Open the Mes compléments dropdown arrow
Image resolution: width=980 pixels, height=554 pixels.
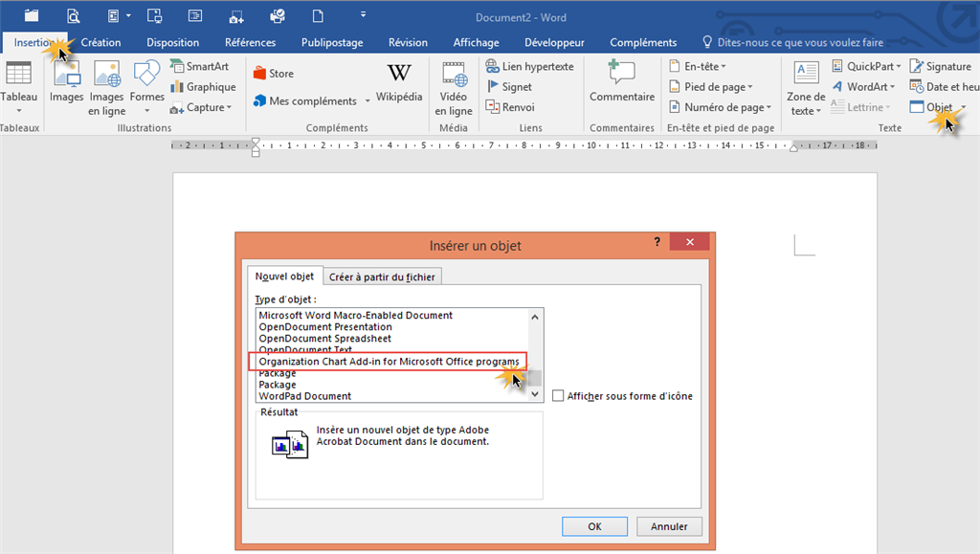pyautogui.click(x=367, y=101)
